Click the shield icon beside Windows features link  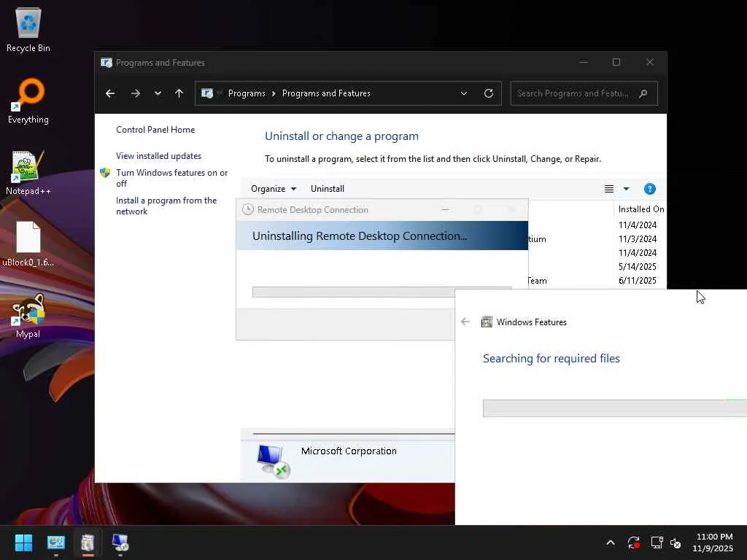[105, 172]
